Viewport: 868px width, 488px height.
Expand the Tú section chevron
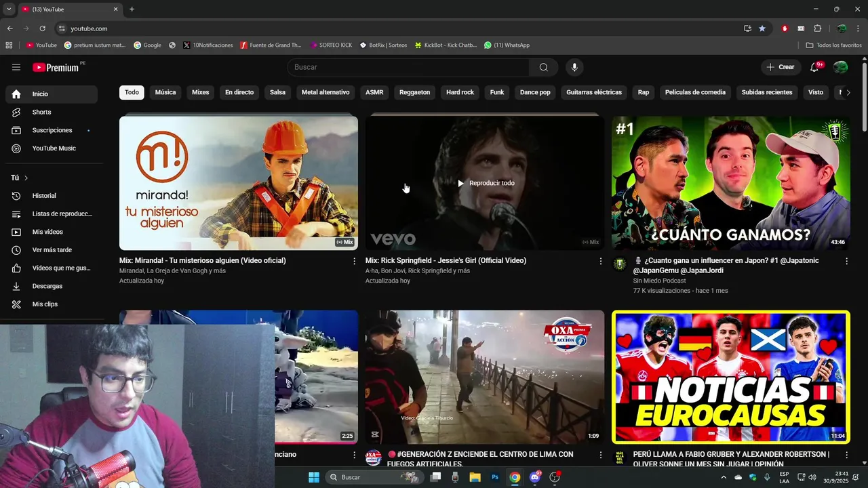click(x=26, y=178)
